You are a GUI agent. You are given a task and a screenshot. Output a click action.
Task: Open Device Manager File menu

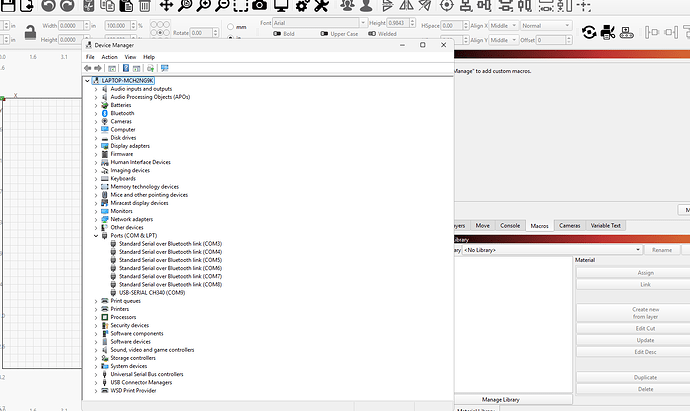(x=90, y=57)
